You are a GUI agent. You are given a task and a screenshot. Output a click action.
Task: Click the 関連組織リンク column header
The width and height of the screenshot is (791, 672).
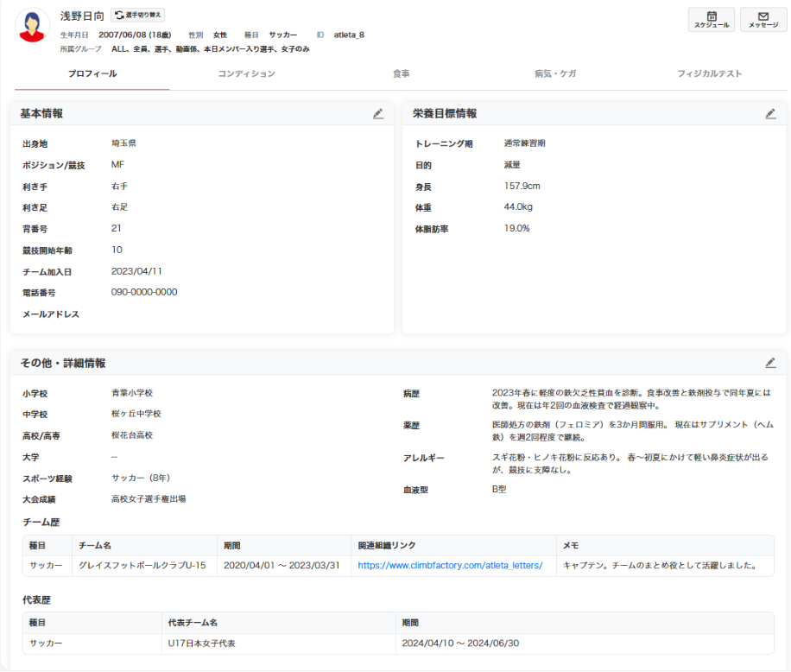[x=387, y=546]
